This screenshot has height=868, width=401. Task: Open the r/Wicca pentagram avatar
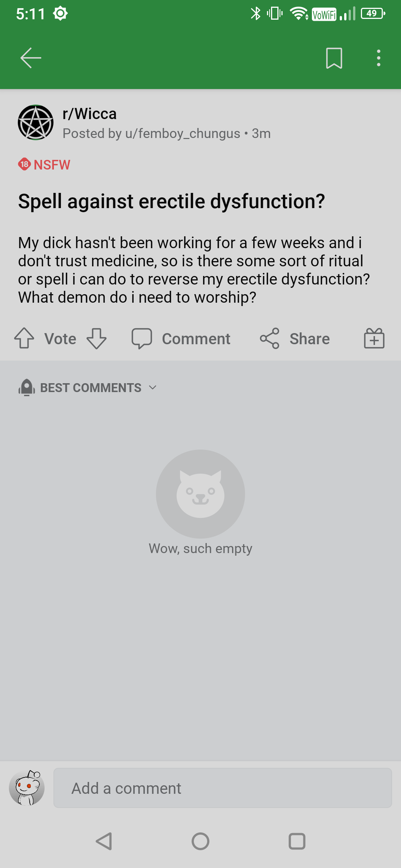coord(36,122)
